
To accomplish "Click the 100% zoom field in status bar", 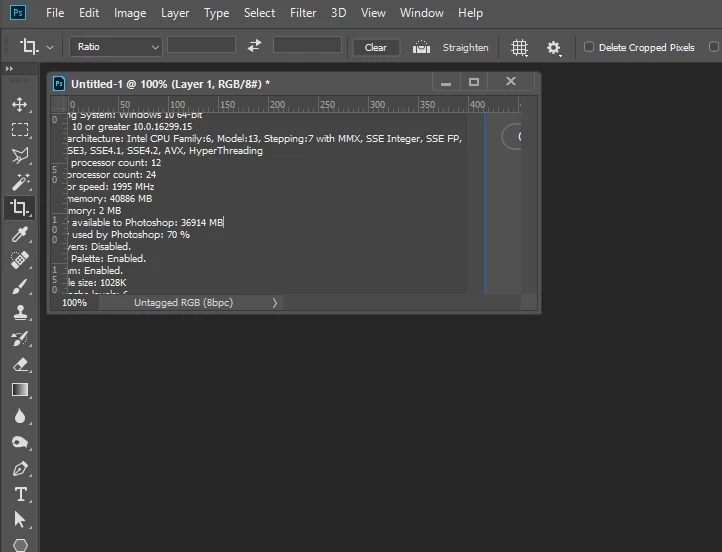I will point(74,302).
